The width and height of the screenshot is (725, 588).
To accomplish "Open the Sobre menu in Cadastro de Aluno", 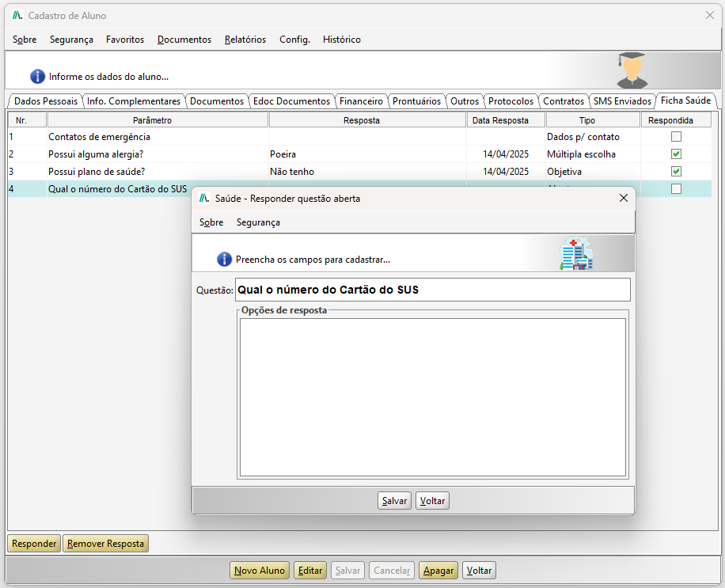I will point(25,40).
